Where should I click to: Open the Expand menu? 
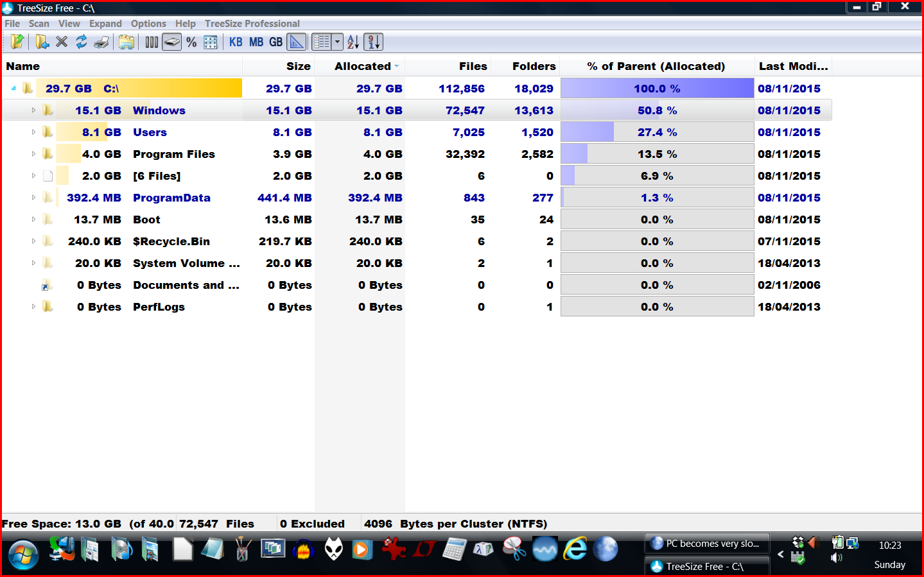tap(105, 24)
